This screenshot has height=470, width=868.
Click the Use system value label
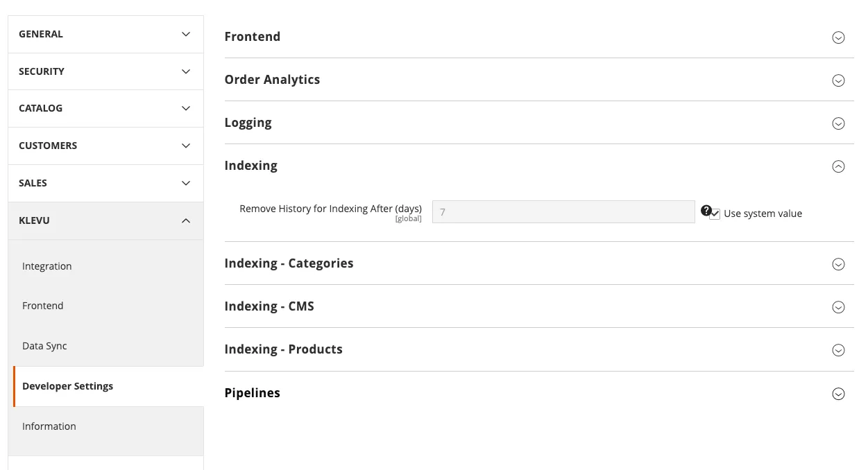[x=763, y=214]
